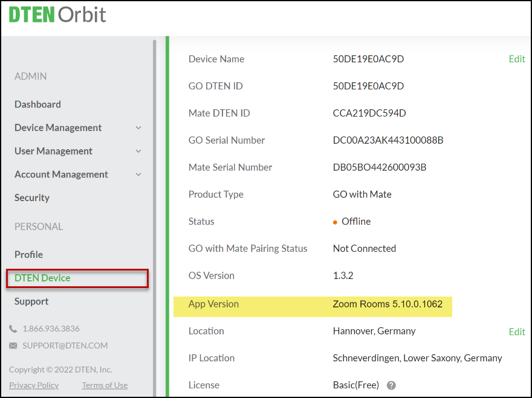Click IP Location Schneverdingen, Lower Saxony, Germany
Viewport: 532px width, 398px height.
tap(417, 358)
